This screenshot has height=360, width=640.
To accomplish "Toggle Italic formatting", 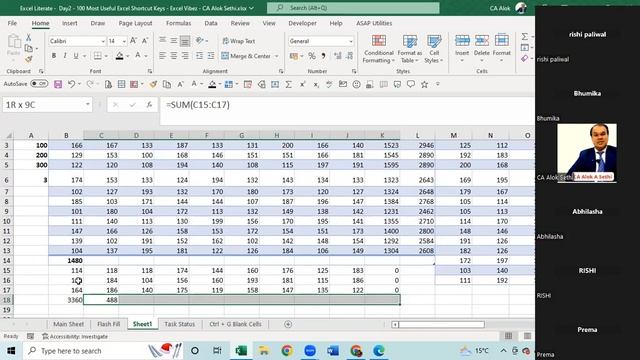I will pos(64,56).
